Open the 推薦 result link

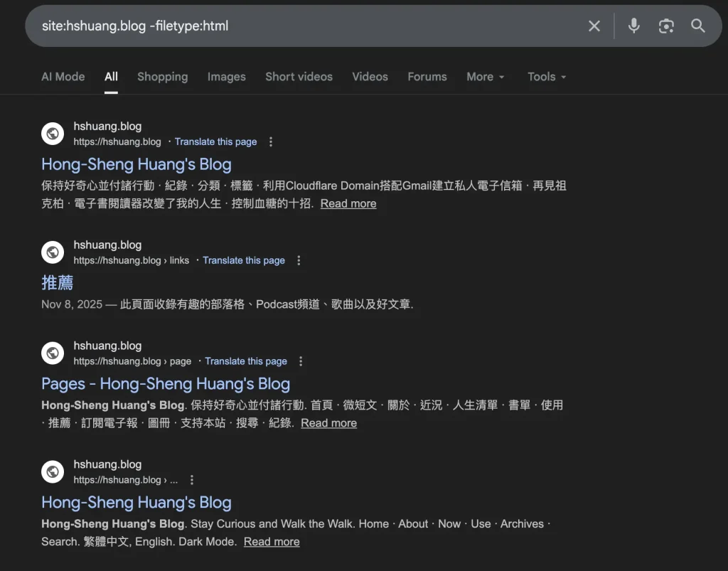point(58,282)
